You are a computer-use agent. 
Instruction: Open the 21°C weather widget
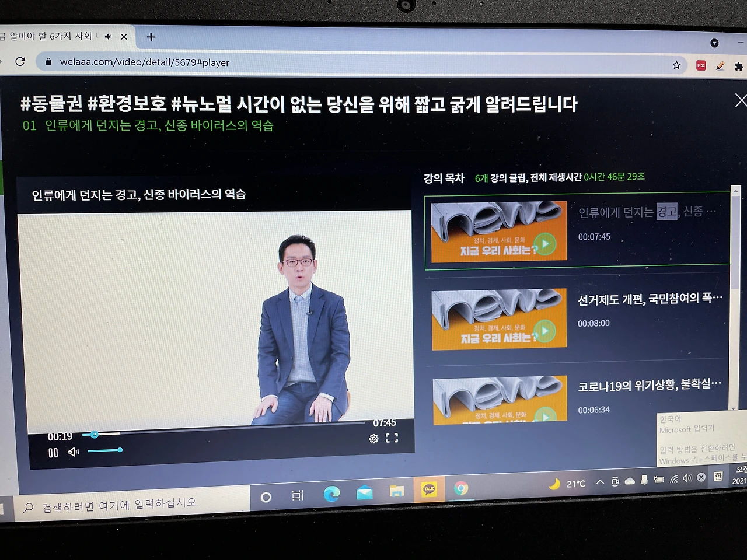pyautogui.click(x=567, y=484)
